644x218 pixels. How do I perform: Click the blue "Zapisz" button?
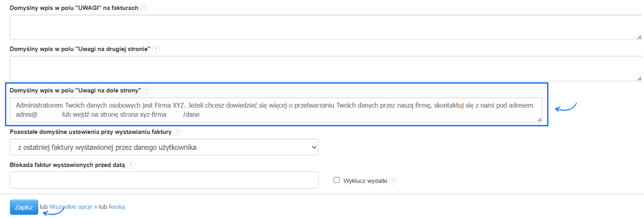tap(24, 207)
